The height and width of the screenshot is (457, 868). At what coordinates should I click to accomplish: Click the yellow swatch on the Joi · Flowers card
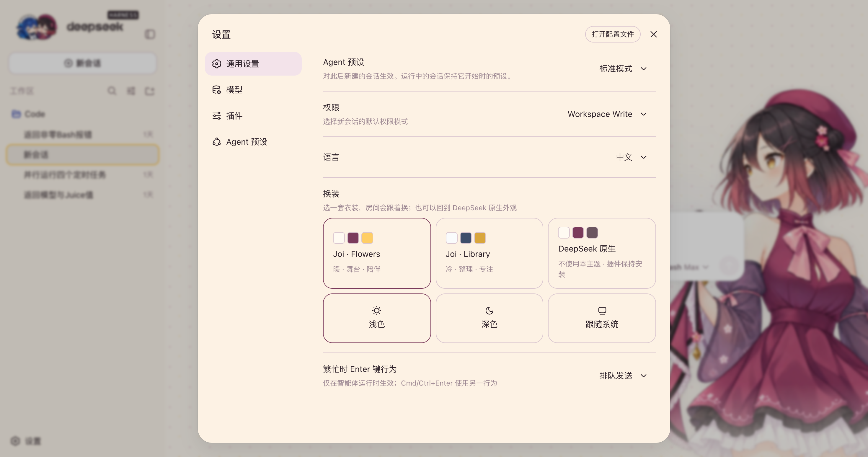367,238
